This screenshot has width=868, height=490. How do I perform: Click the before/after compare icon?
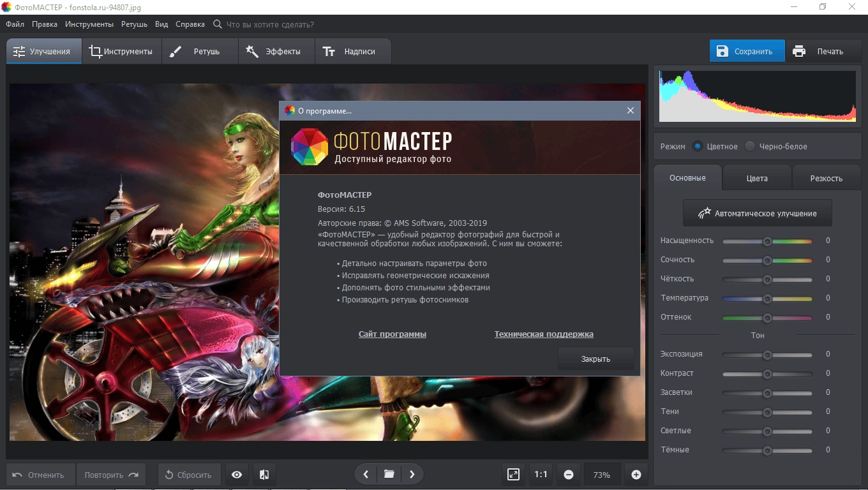264,475
